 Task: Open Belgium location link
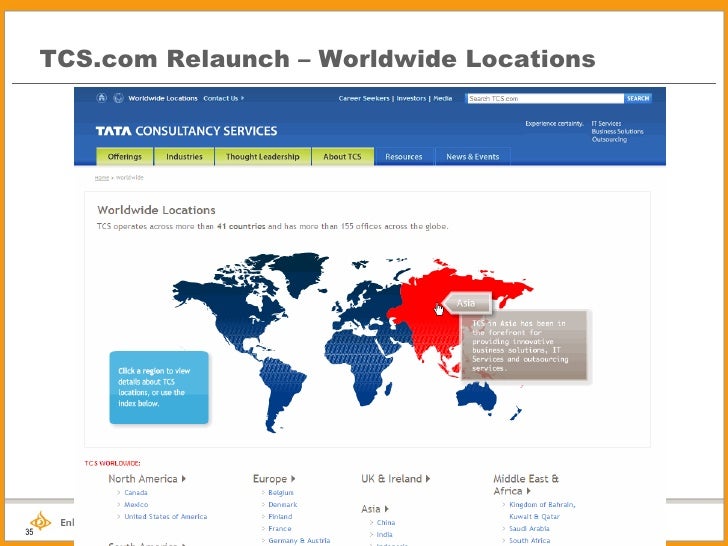281,493
